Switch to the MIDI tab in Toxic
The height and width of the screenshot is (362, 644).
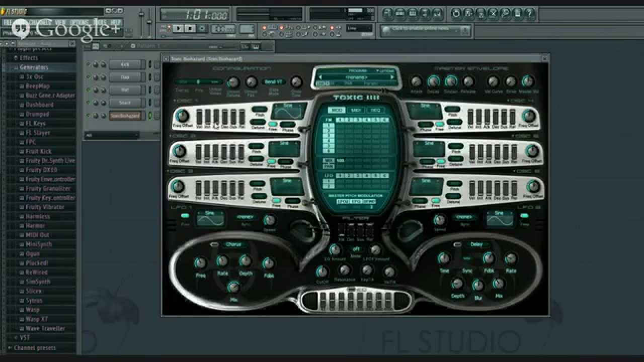356,110
